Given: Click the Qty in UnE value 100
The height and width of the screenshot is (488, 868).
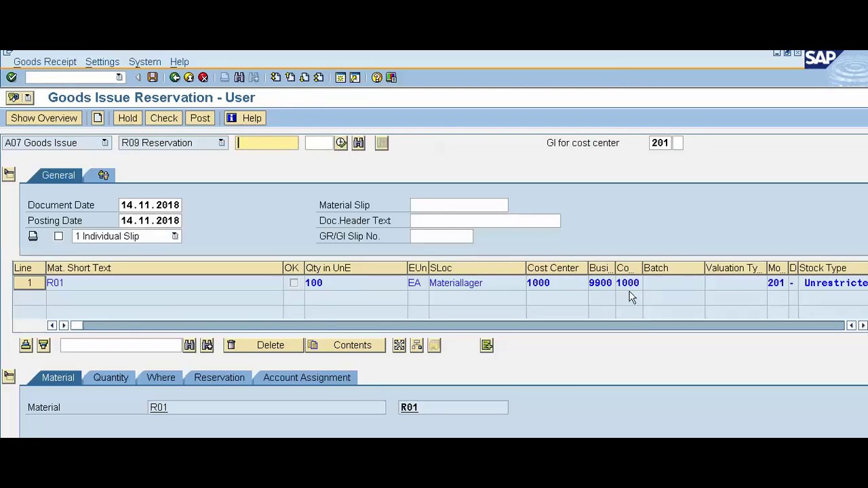Looking at the screenshot, I should click(314, 283).
